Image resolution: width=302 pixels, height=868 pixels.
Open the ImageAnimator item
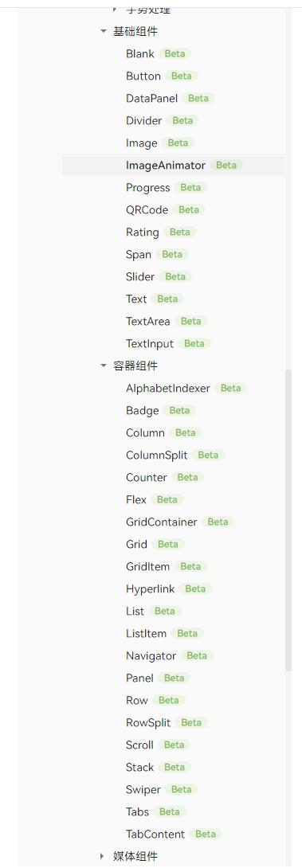pos(166,165)
